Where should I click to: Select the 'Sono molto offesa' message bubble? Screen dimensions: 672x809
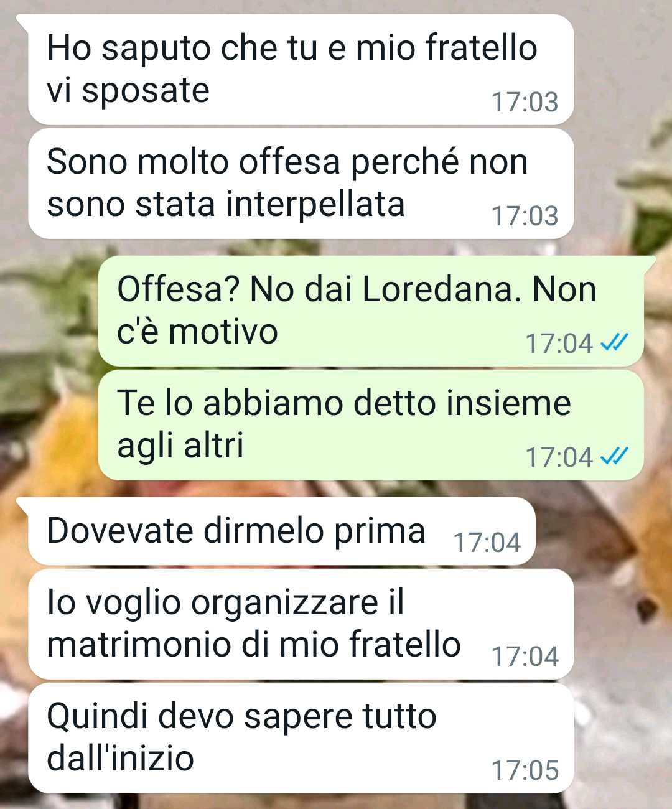pyautogui.click(x=301, y=184)
